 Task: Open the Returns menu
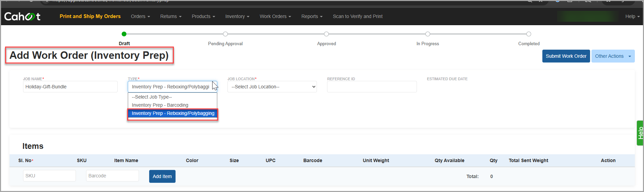point(171,16)
